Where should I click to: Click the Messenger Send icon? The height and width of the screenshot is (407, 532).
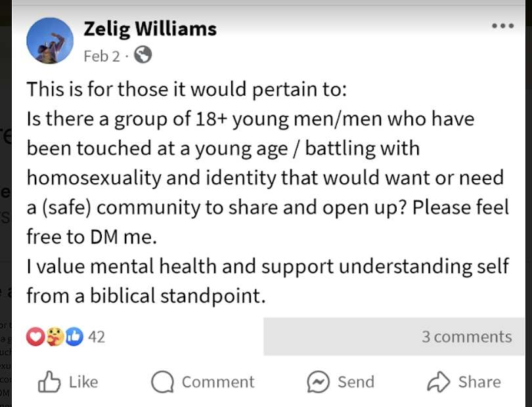pos(318,382)
